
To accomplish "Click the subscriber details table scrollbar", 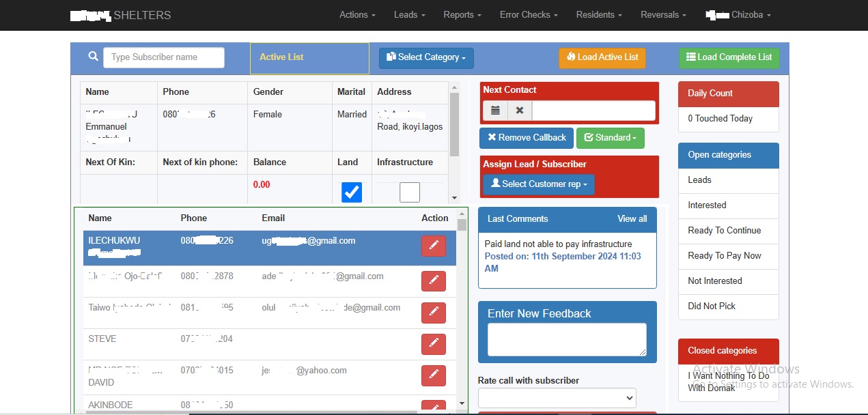I will [454, 124].
